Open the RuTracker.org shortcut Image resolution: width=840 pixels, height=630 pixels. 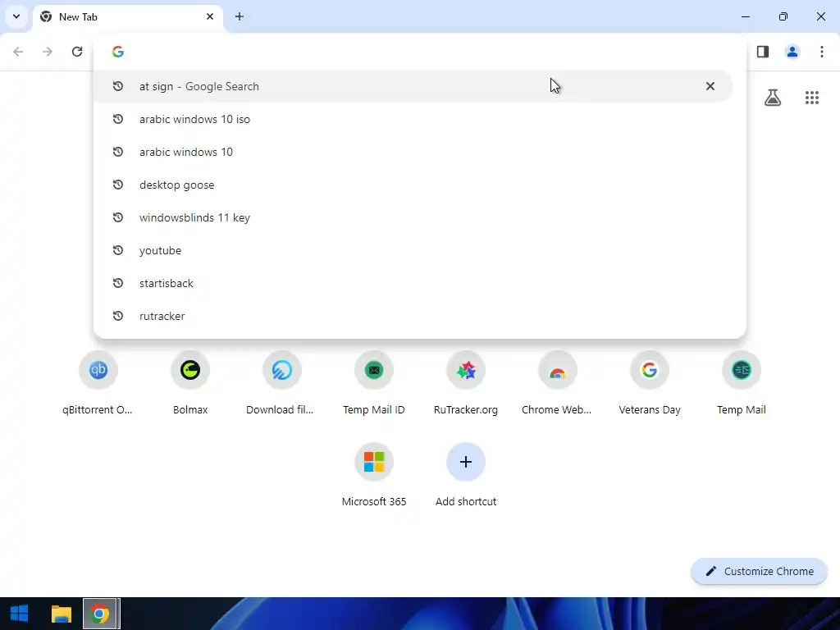(x=466, y=383)
